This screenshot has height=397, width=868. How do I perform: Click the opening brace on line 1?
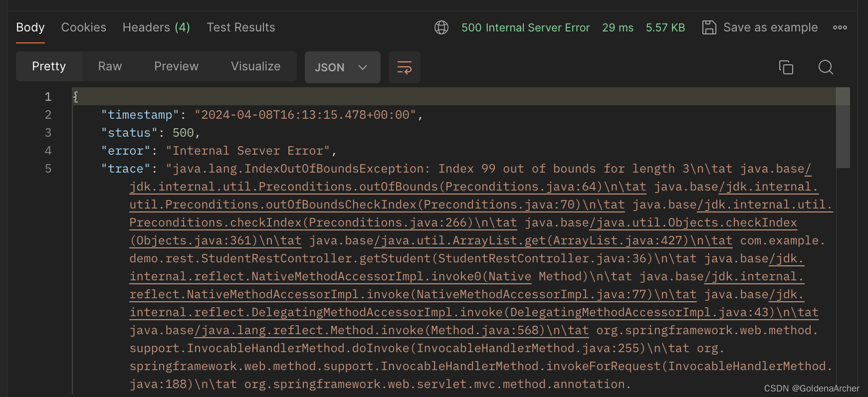pos(76,97)
